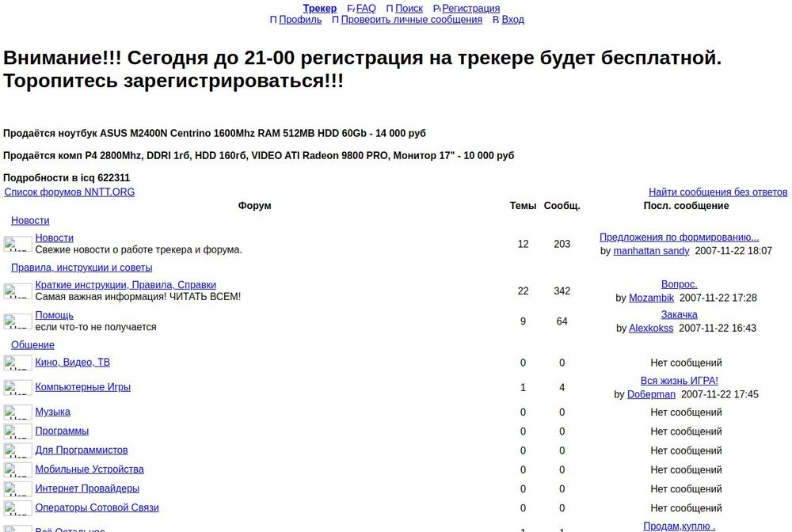
Task: Open user profile Alexkokss
Action: click(651, 328)
